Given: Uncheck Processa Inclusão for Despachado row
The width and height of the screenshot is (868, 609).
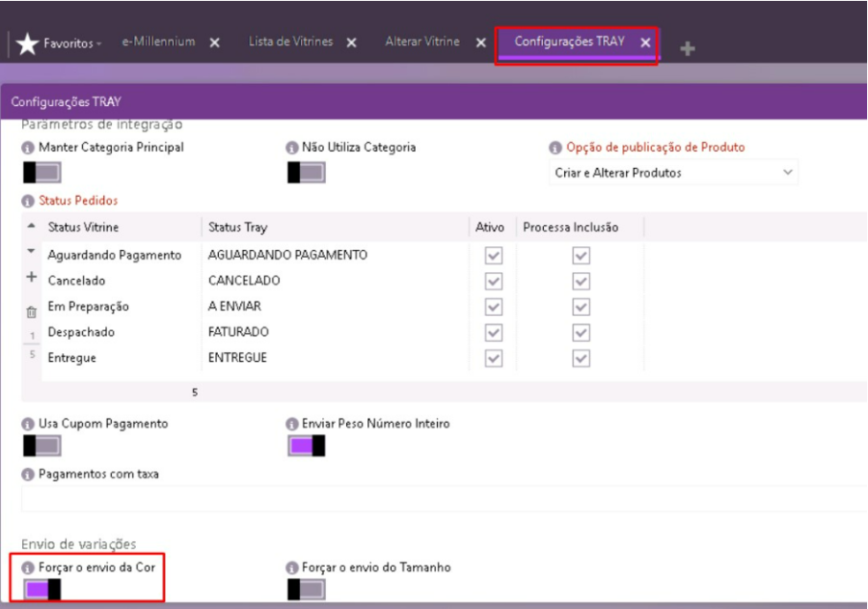Looking at the screenshot, I should tap(582, 332).
